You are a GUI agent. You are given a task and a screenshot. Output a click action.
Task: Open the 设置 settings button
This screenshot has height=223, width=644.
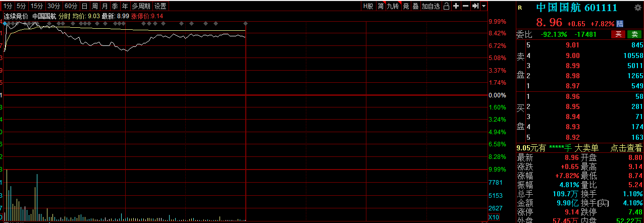pos(160,6)
